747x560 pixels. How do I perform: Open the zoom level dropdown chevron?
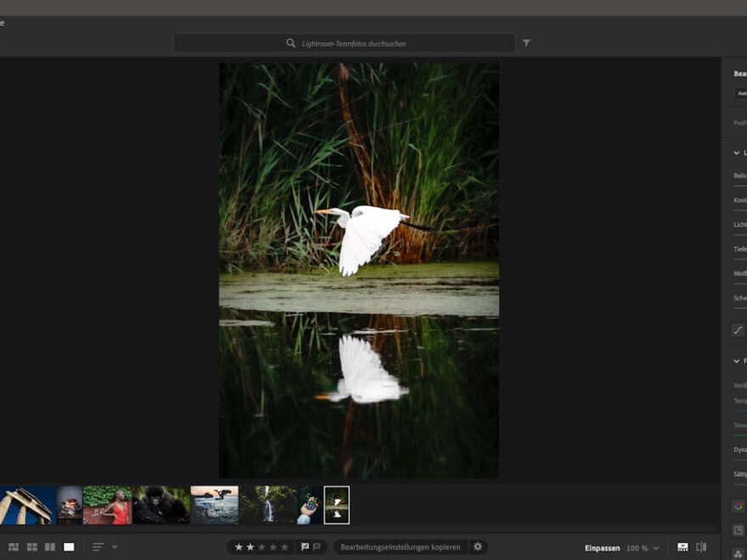pyautogui.click(x=656, y=548)
